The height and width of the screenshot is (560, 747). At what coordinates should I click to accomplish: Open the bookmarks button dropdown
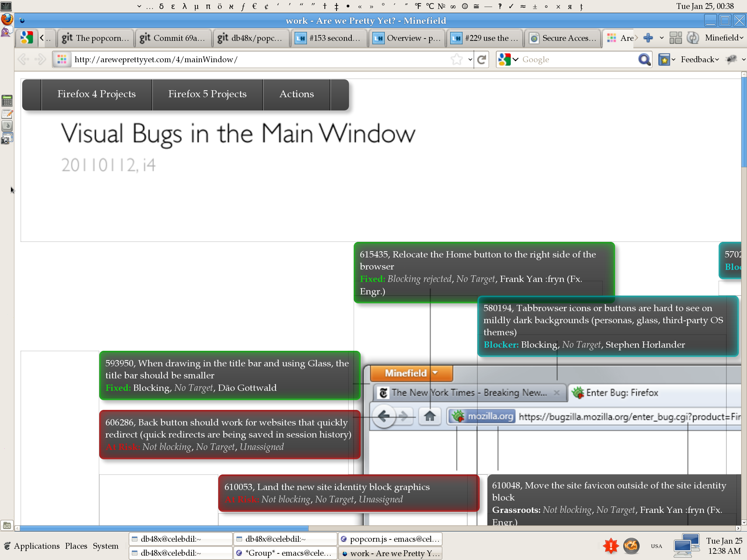(667, 59)
